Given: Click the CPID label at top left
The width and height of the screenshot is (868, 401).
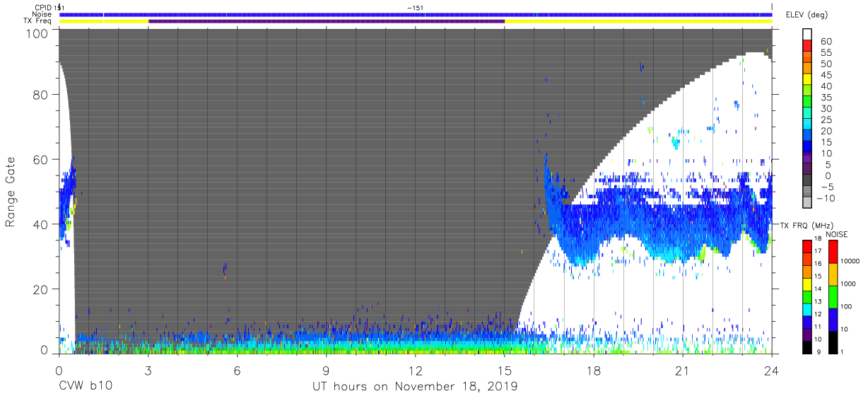Looking at the screenshot, I should click(x=45, y=8).
